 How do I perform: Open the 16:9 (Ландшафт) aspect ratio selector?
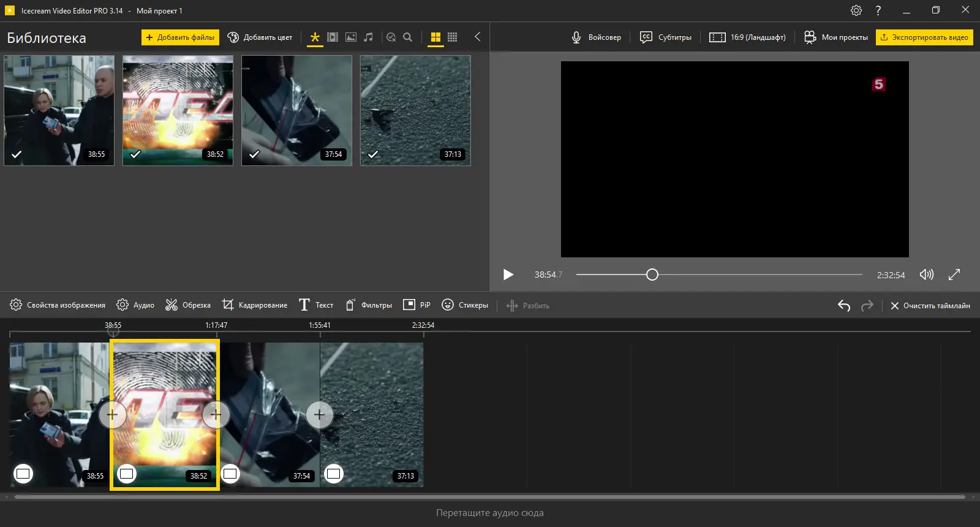click(747, 37)
